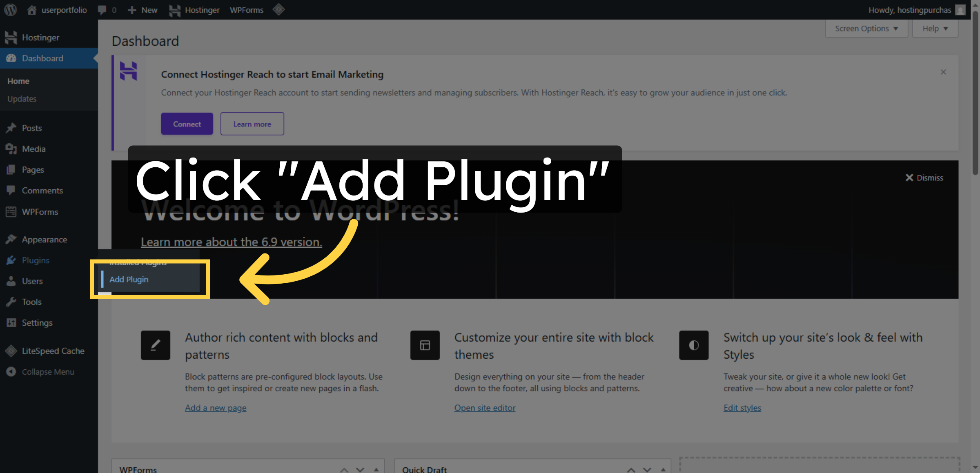Expand the Help dropdown
The width and height of the screenshot is (980, 473).
coord(935,28)
